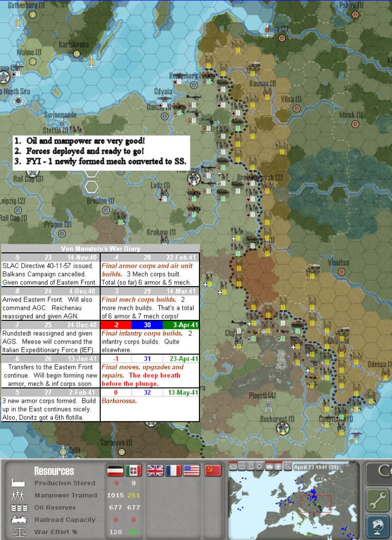Toggle the minimap tank units overlay
This screenshot has height=540, width=392.
[269, 466]
